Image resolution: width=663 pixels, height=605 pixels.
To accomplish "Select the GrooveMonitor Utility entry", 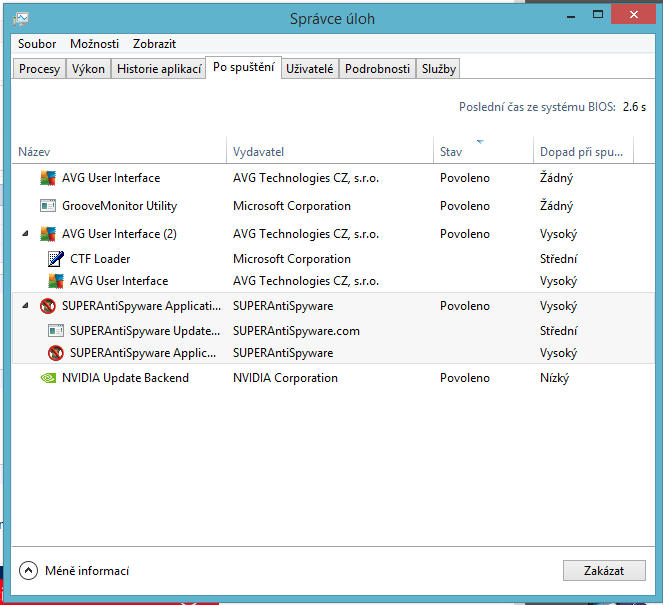I will 119,206.
